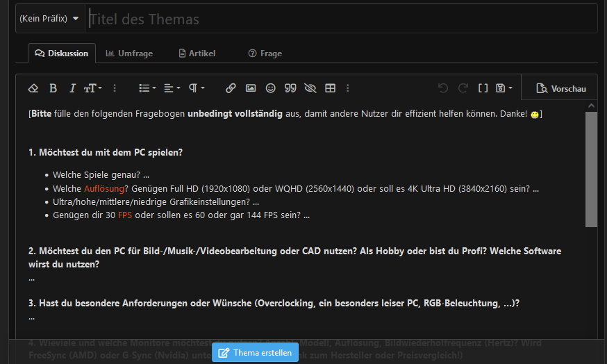Switch to the Umfrage tab

click(130, 53)
